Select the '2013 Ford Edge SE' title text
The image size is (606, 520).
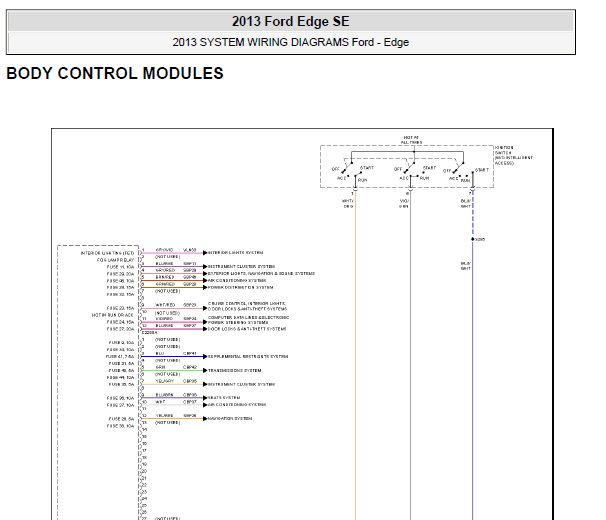pos(291,21)
